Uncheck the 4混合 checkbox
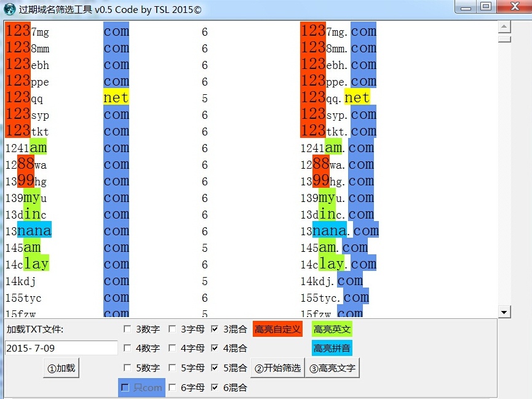Screen dimensions: 532x399 [x=215, y=348]
